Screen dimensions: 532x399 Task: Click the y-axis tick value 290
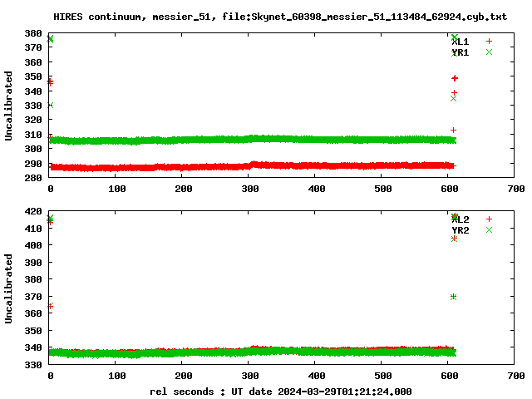click(33, 164)
